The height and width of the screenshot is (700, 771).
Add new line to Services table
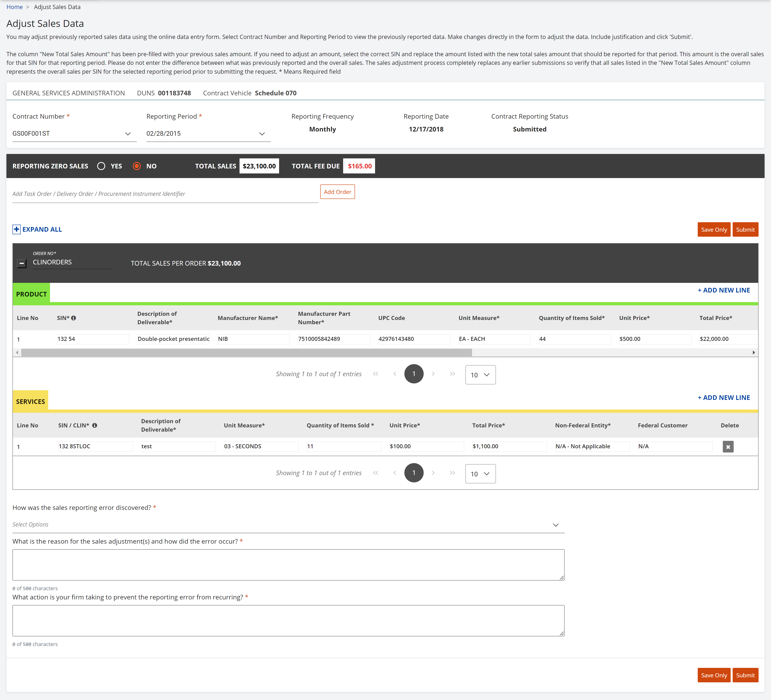pyautogui.click(x=724, y=398)
